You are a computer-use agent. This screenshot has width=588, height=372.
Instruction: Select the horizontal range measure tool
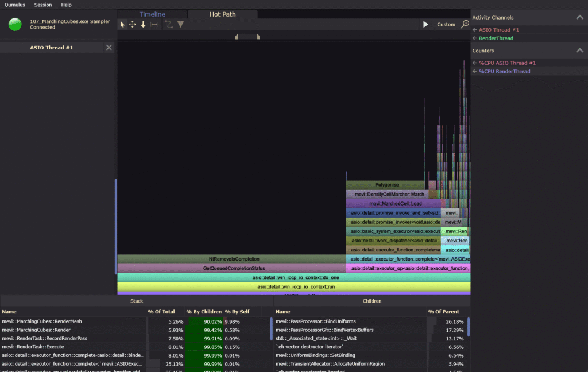154,24
